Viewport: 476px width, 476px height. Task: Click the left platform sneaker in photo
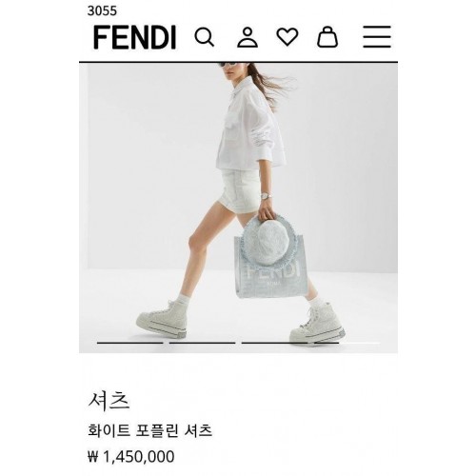pos(162,318)
